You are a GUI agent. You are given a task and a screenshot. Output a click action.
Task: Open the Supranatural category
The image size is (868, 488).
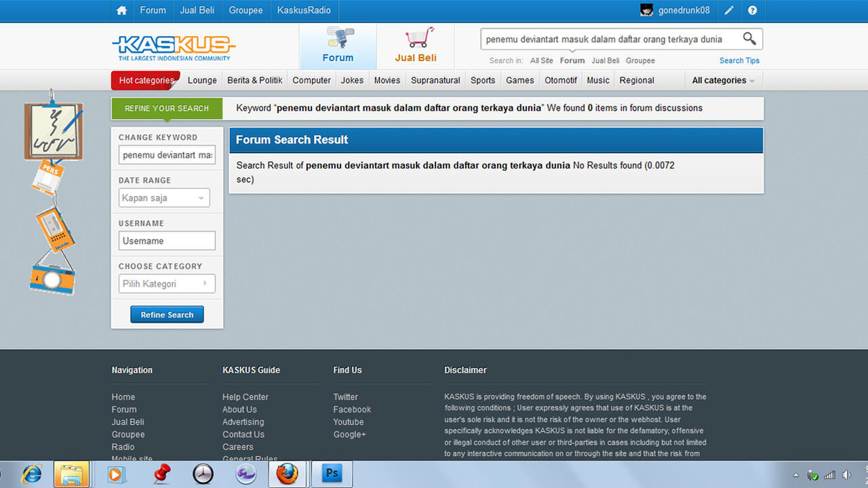click(435, 80)
